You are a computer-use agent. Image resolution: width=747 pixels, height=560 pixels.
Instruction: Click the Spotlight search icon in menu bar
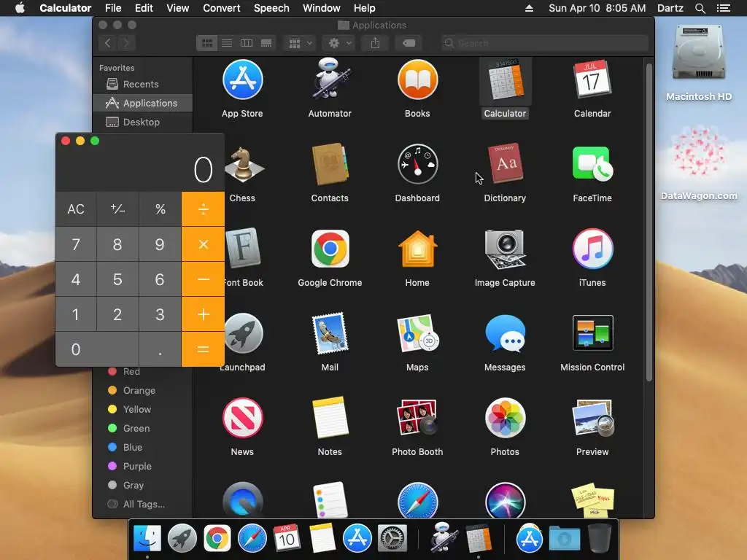point(700,8)
